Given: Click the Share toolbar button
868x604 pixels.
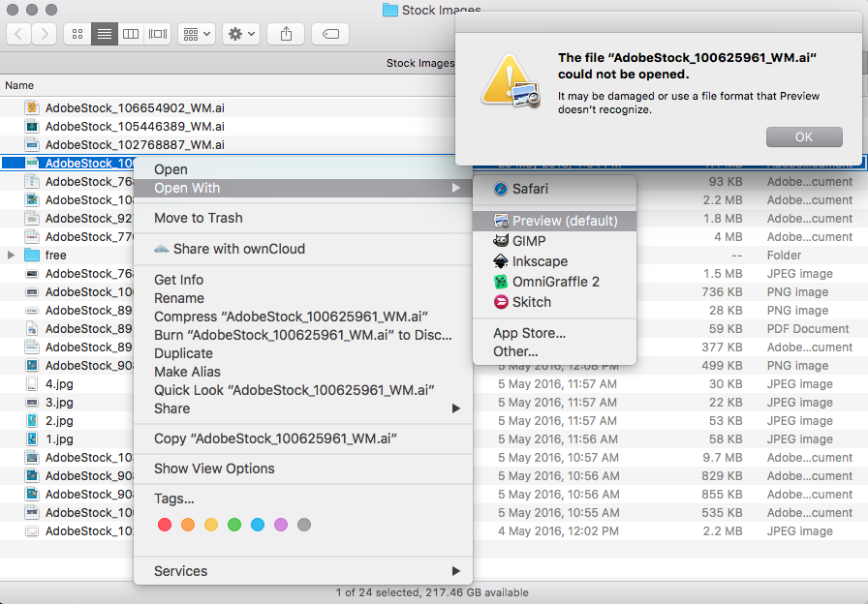Looking at the screenshot, I should (285, 34).
